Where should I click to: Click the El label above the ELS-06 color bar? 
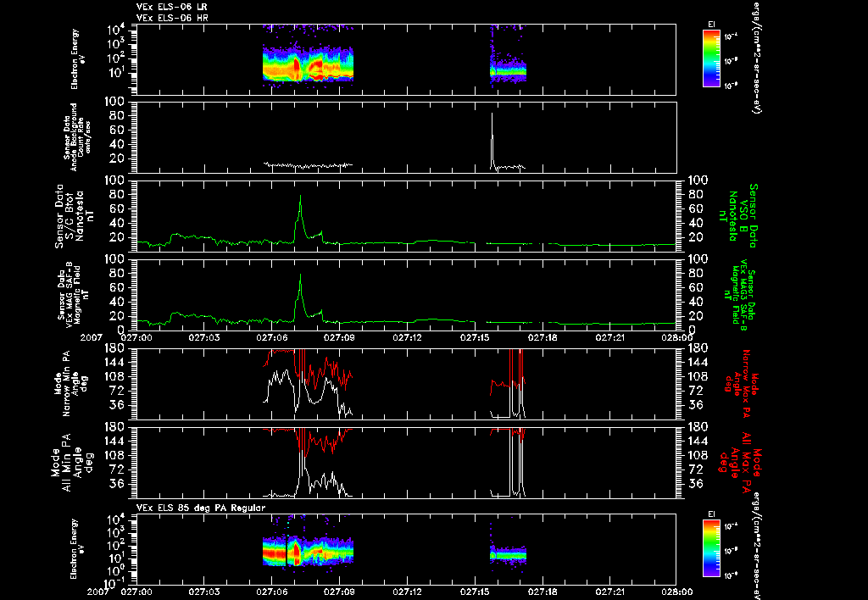click(x=711, y=25)
